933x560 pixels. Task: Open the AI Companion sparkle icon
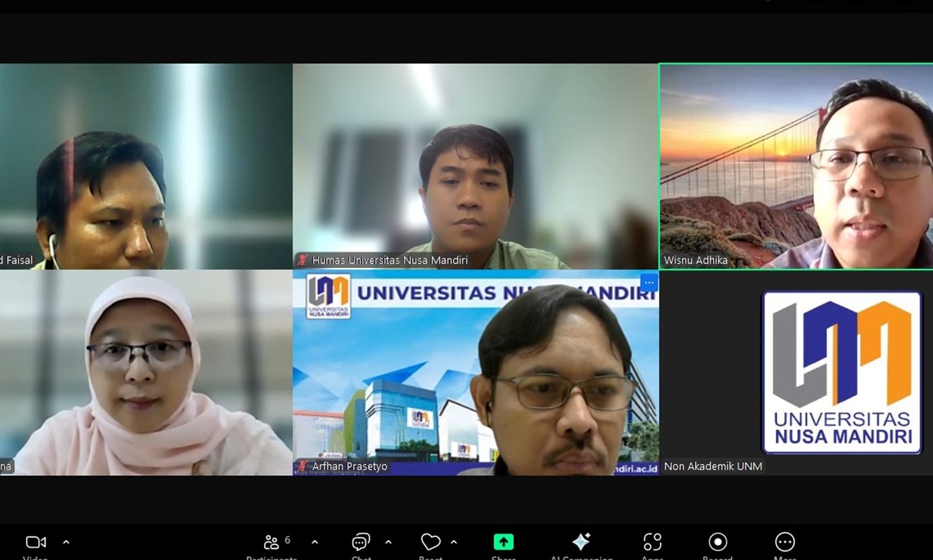tap(581, 542)
